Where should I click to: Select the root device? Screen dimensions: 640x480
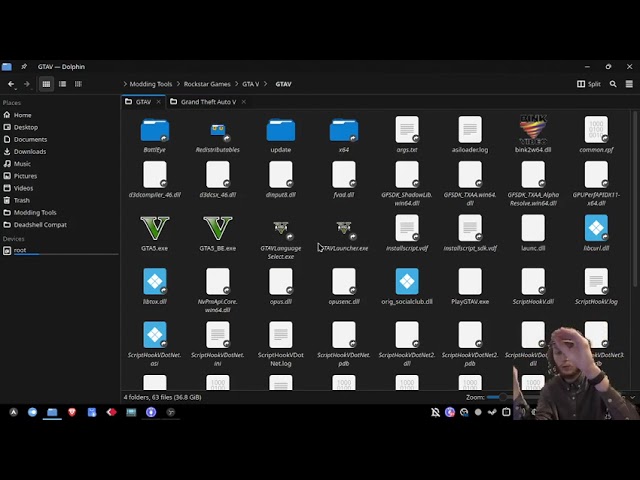(x=60, y=250)
